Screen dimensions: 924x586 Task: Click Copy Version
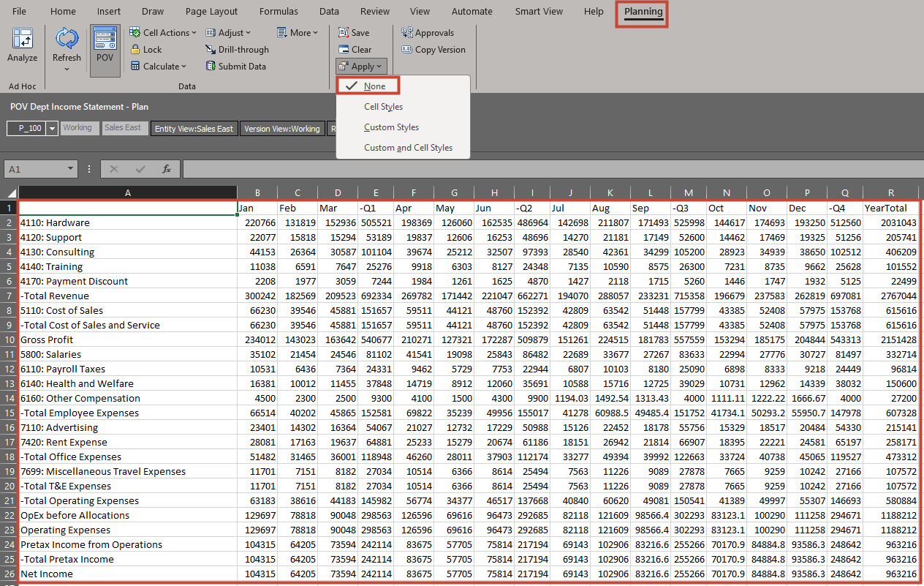(x=433, y=50)
